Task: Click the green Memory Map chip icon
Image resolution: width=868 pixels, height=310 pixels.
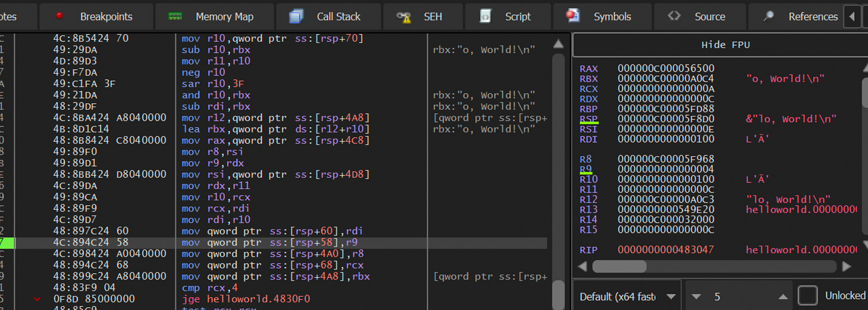Action: (175, 16)
